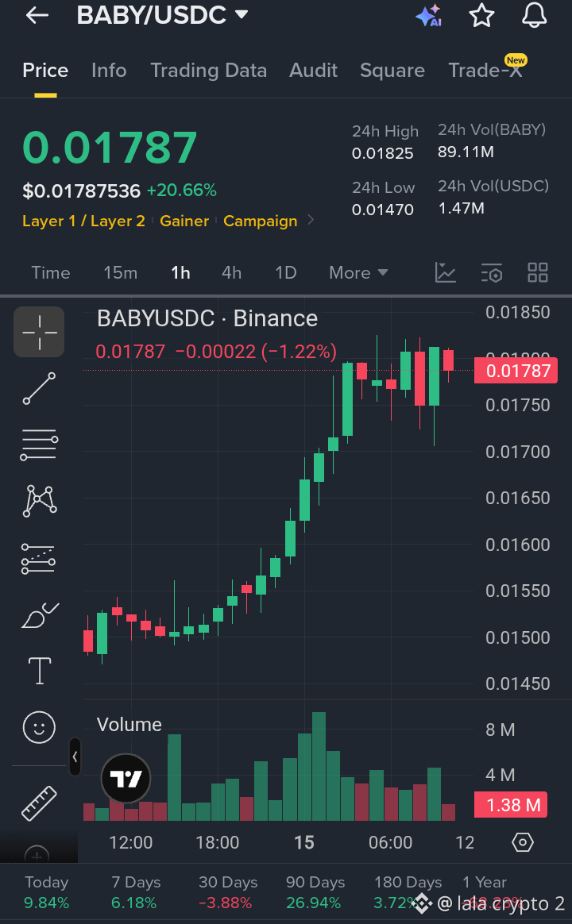Open the Audit tab
This screenshot has height=924, width=572.
point(313,71)
